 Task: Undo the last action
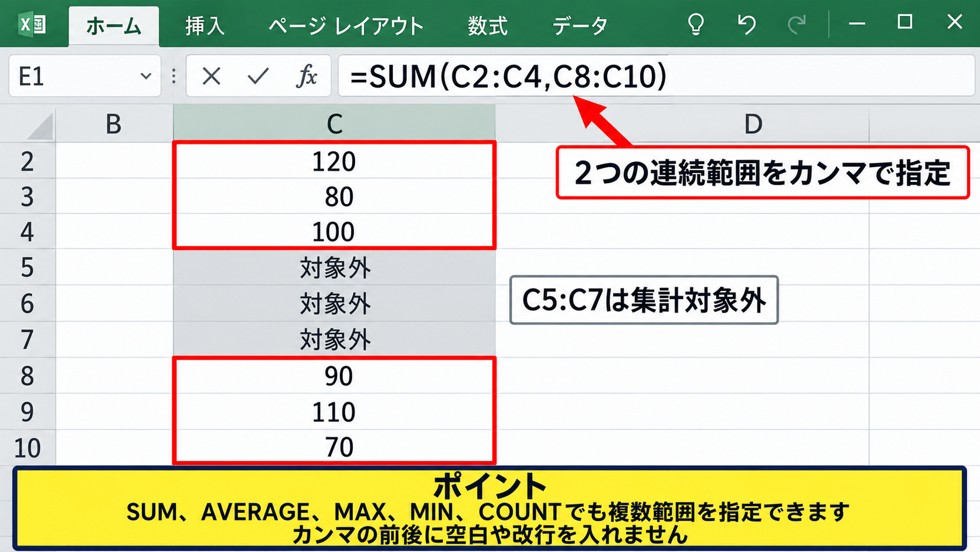746,24
